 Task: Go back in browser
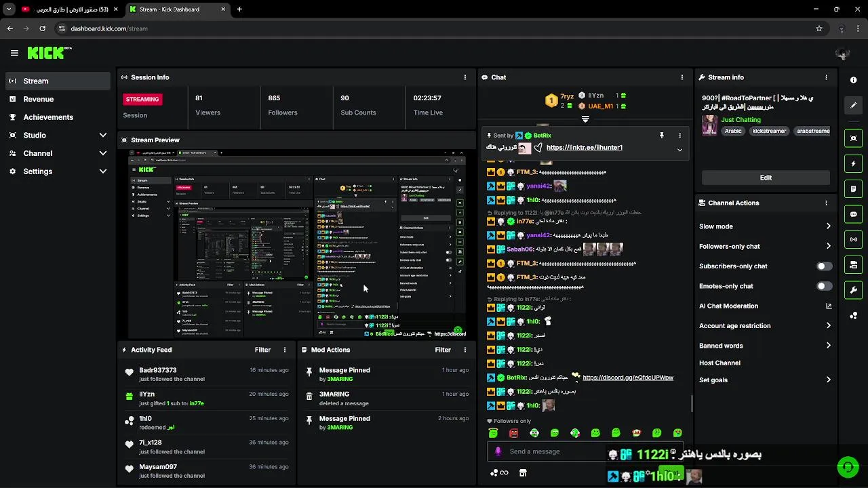(10, 28)
